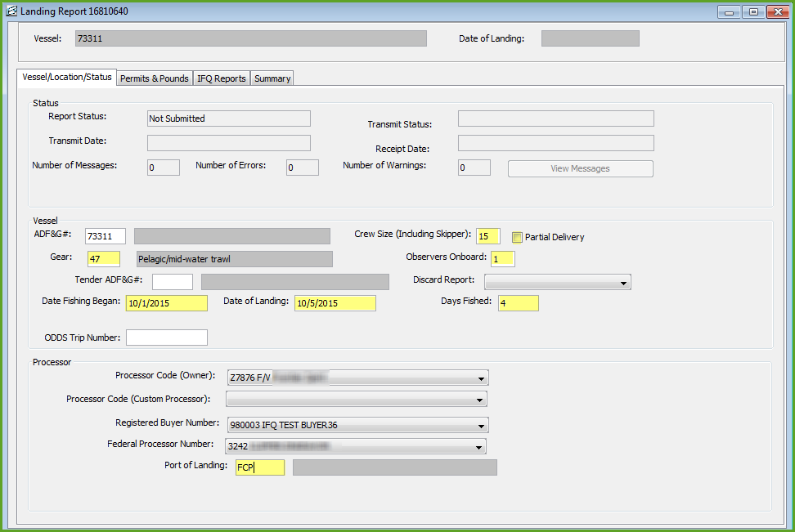This screenshot has width=795, height=532.
Task: Click the View Messages button
Action: [580, 169]
